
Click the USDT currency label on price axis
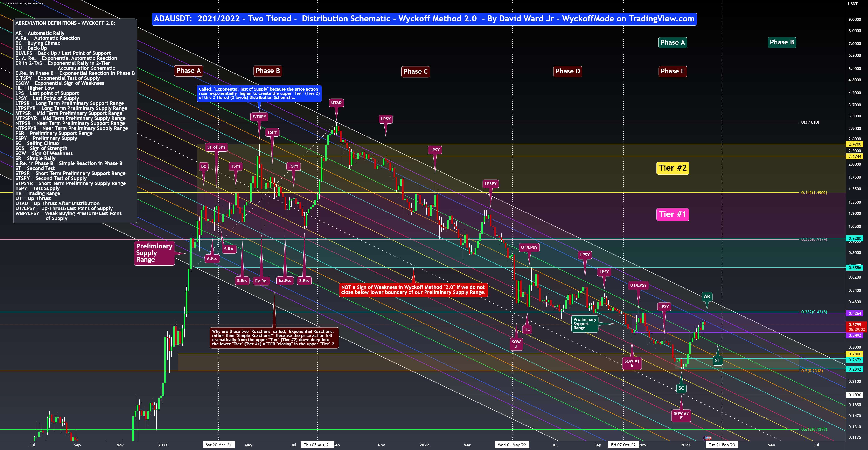tap(853, 4)
